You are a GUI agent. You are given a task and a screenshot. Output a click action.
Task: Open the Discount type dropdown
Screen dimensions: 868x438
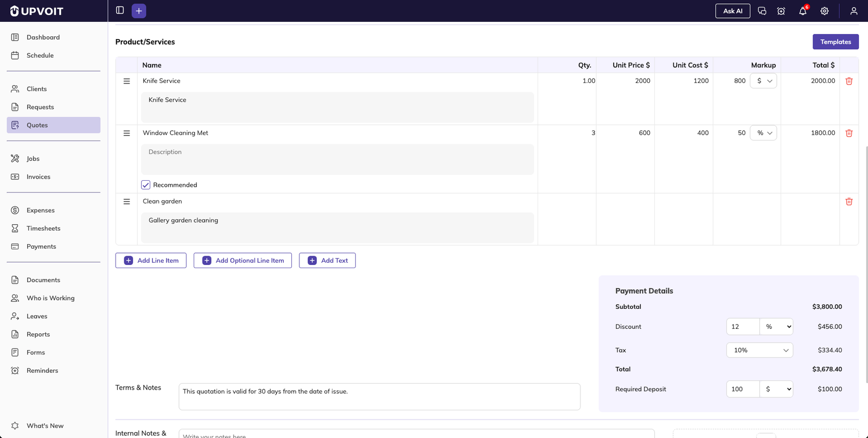point(776,327)
